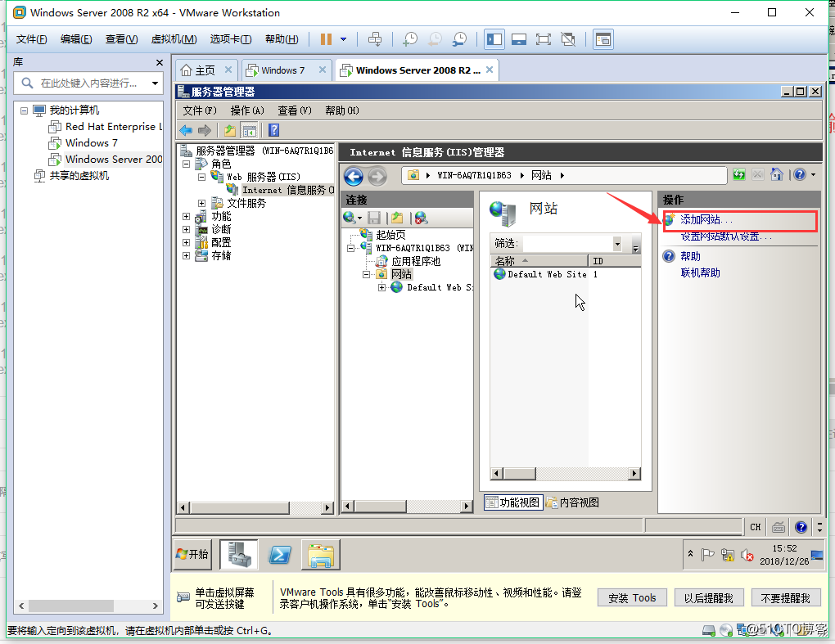The width and height of the screenshot is (835, 644).
Task: Open 联机帮助 link in actions pane
Action: 700,272
